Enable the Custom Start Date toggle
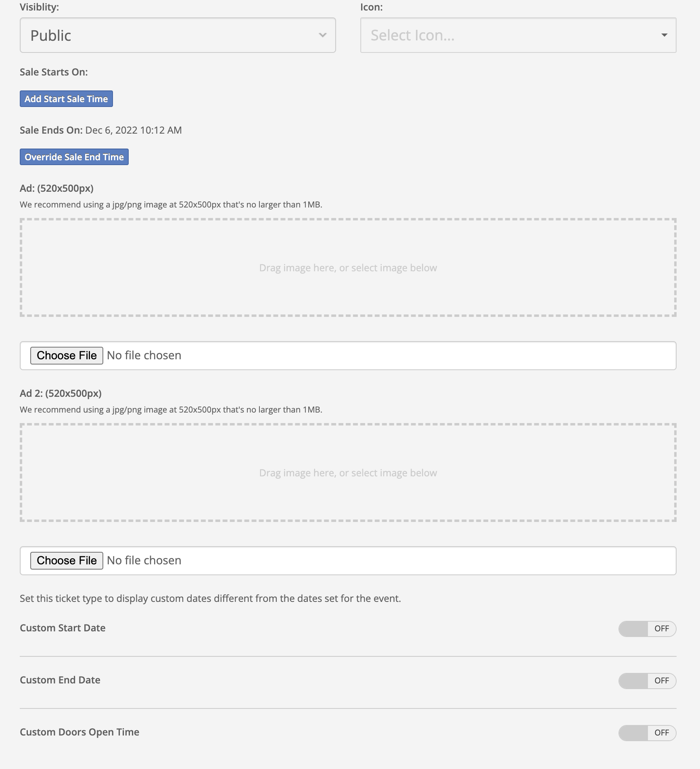Viewport: 700px width, 769px height. tap(647, 629)
